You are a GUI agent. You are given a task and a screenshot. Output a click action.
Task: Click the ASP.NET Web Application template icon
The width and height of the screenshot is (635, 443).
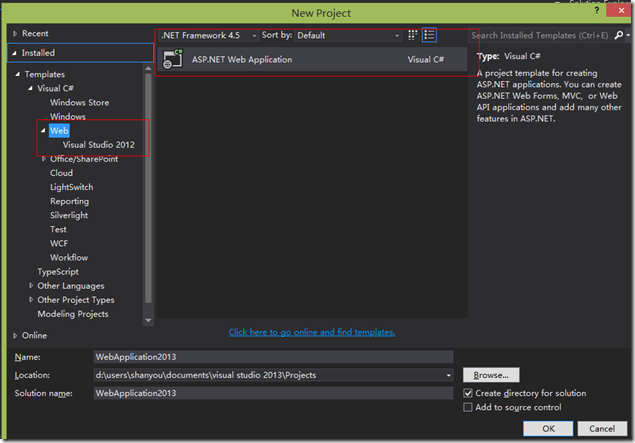(173, 59)
